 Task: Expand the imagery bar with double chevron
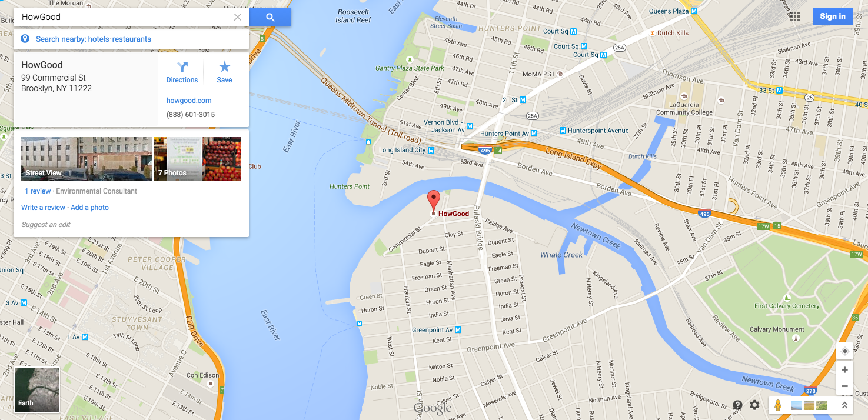(844, 405)
